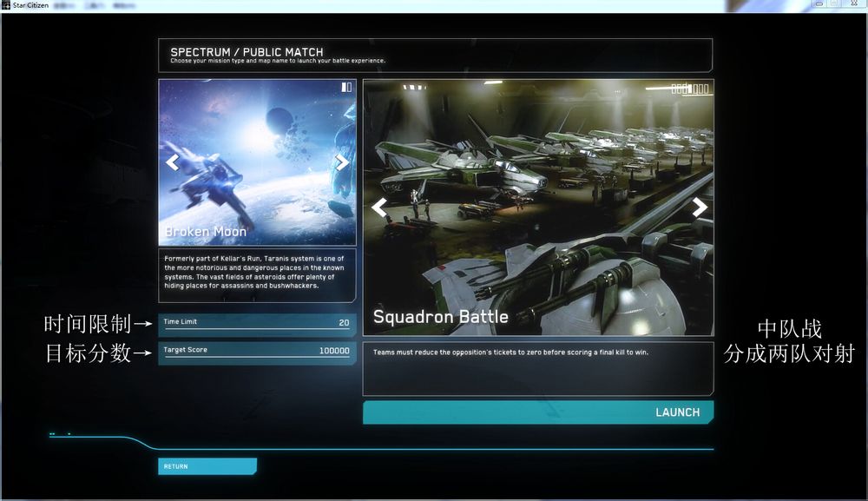Return to the previous menu
This screenshot has height=501, width=868.
[207, 466]
